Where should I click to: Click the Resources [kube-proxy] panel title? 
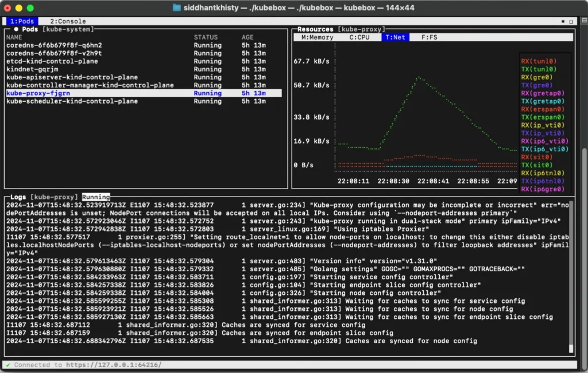click(x=341, y=29)
